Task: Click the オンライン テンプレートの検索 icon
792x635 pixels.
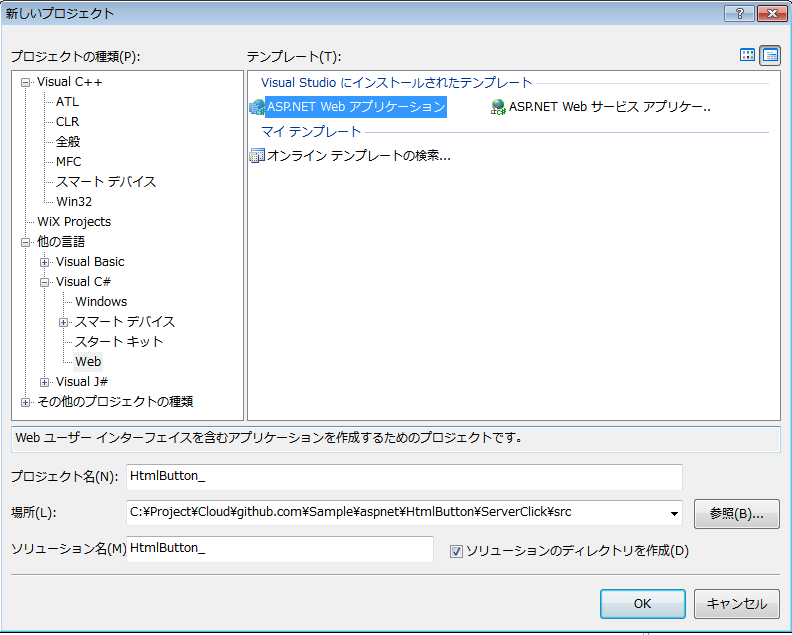Action: click(257, 156)
